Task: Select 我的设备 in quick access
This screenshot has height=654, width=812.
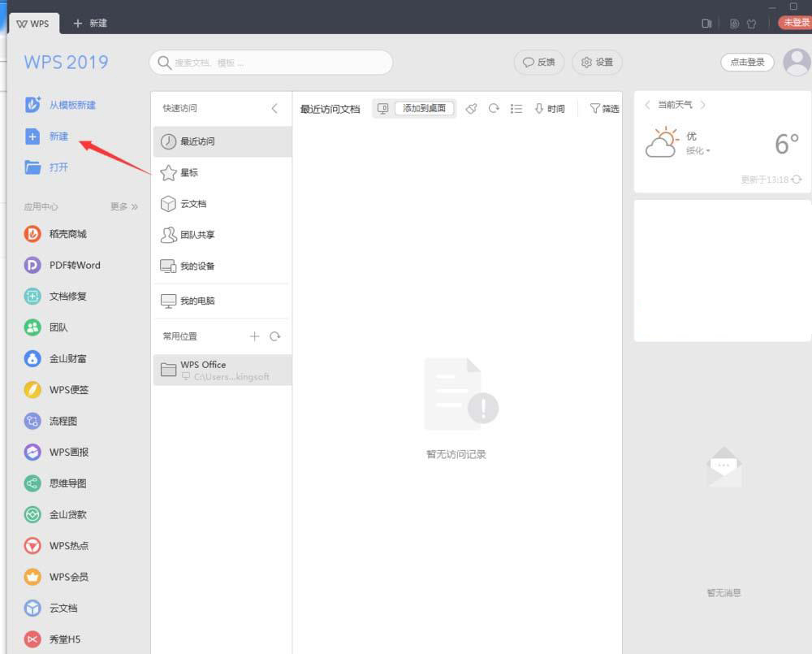Action: tap(222, 266)
